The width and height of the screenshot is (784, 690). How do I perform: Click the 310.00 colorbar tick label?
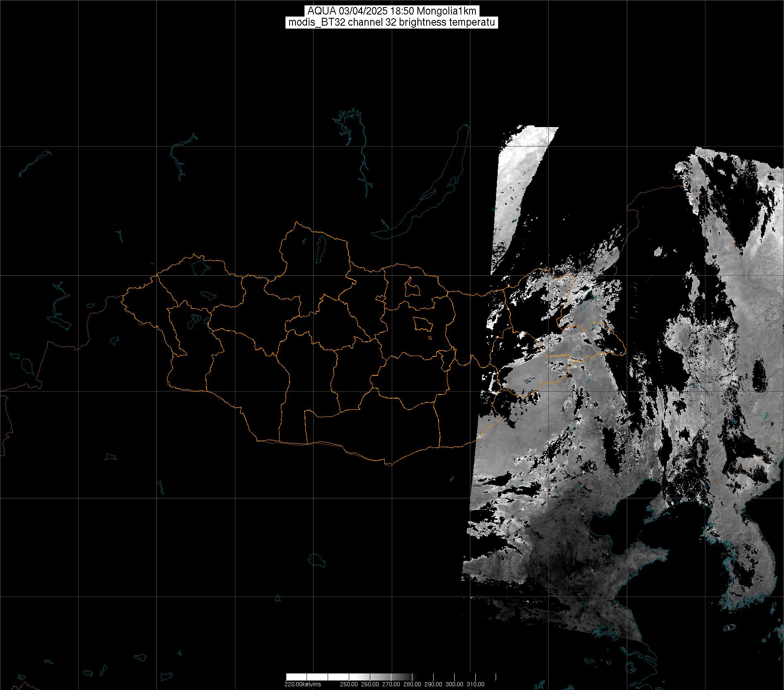click(x=476, y=684)
